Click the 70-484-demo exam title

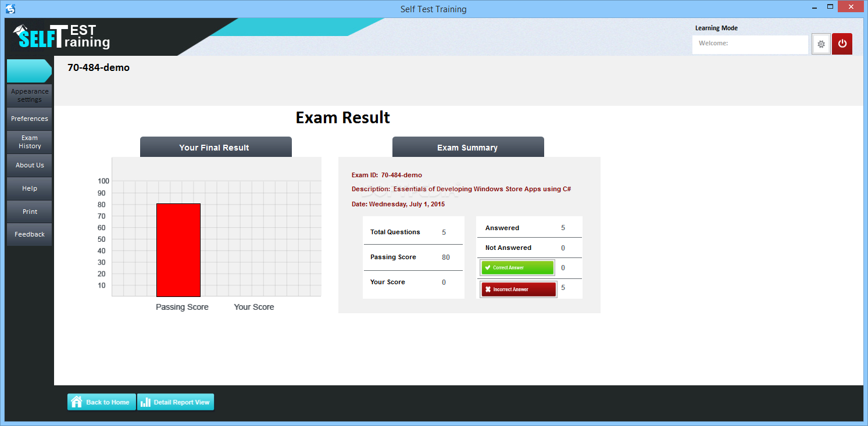pos(98,67)
